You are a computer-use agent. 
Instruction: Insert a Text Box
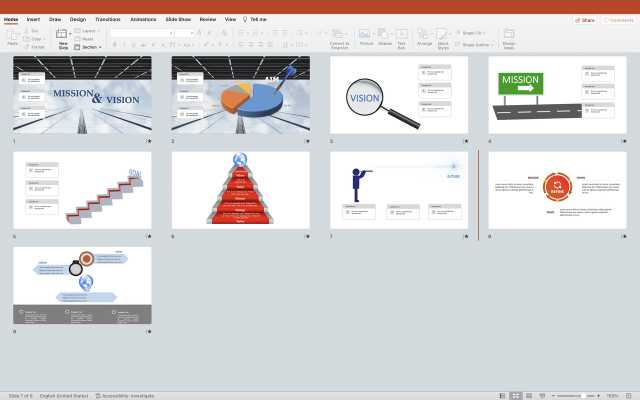point(401,36)
